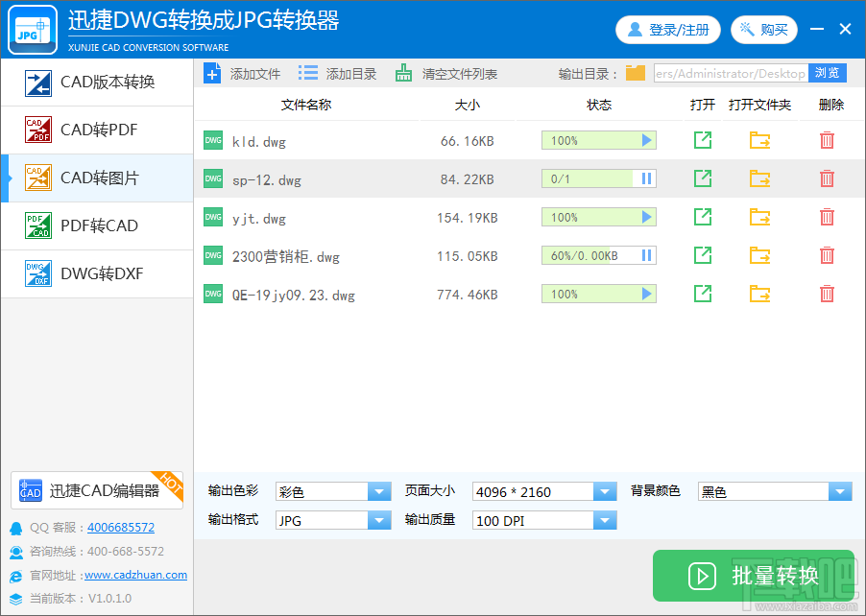Viewport: 866px width, 616px height.
Task: Click the DWG file icon beside kld.dwg
Action: click(213, 140)
